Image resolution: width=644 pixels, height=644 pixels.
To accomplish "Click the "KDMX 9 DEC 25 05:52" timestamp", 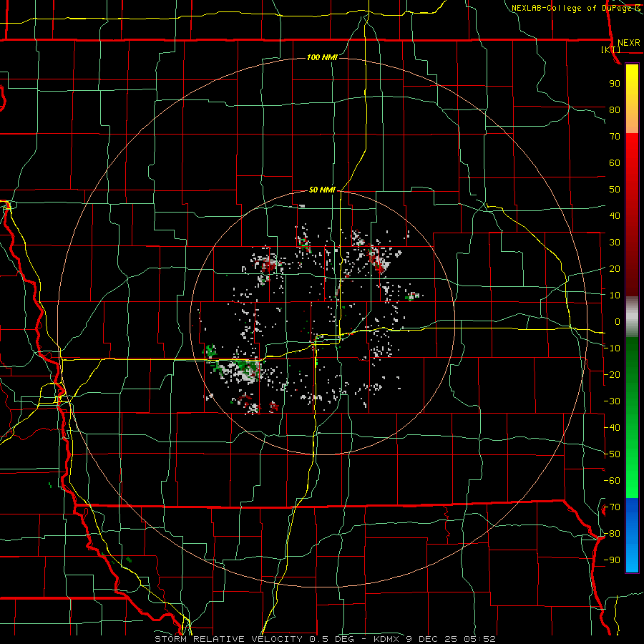I will (x=434, y=639).
